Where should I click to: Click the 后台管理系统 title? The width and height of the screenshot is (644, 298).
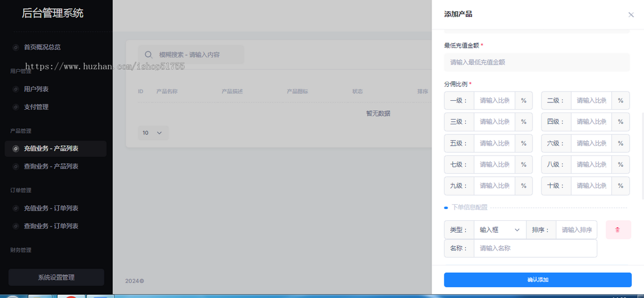click(53, 13)
